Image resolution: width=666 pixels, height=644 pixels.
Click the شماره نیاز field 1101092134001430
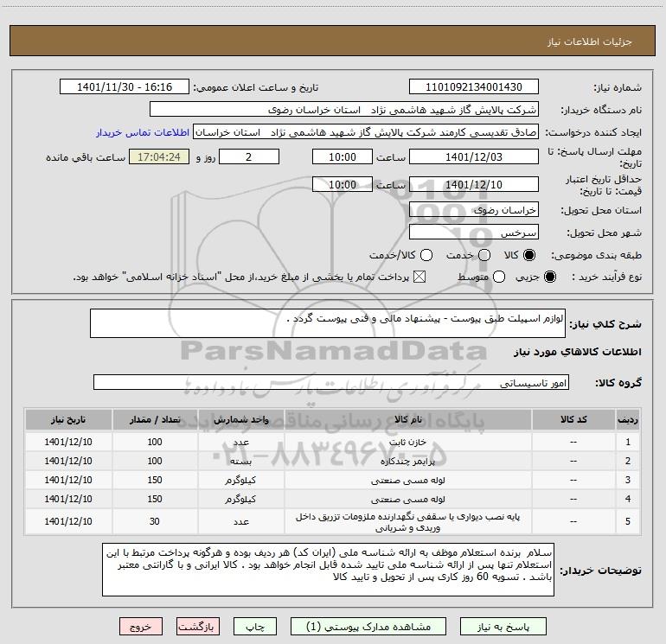474,86
